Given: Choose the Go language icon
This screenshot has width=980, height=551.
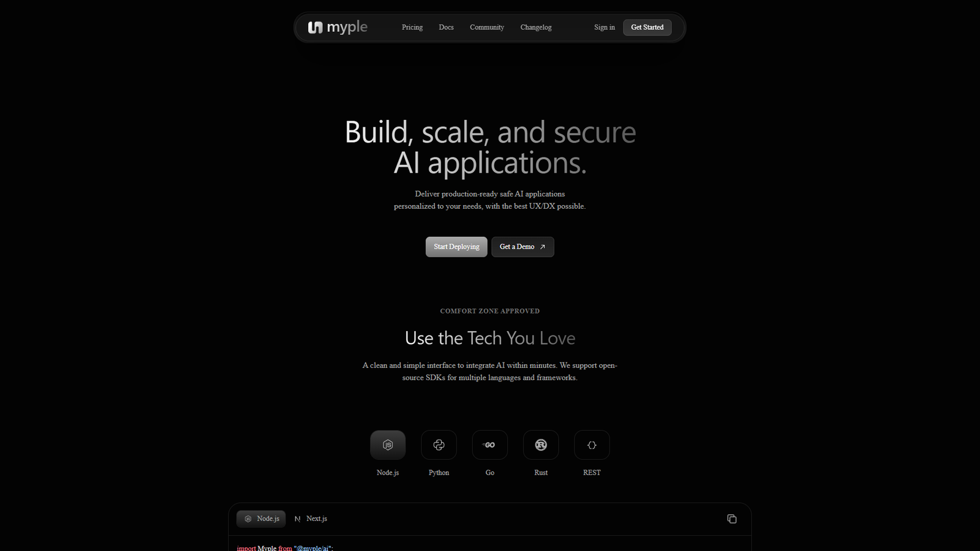Looking at the screenshot, I should click(490, 445).
